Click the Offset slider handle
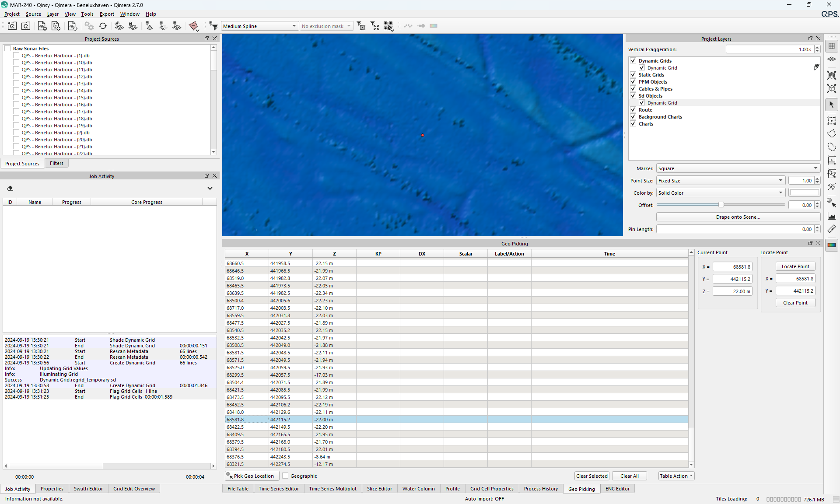 (x=721, y=205)
